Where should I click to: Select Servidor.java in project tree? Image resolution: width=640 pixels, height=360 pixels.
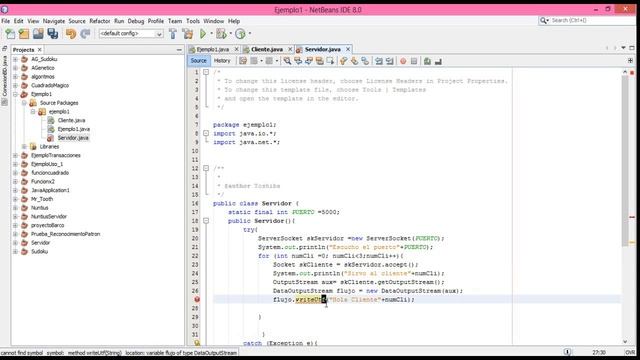(x=73, y=138)
